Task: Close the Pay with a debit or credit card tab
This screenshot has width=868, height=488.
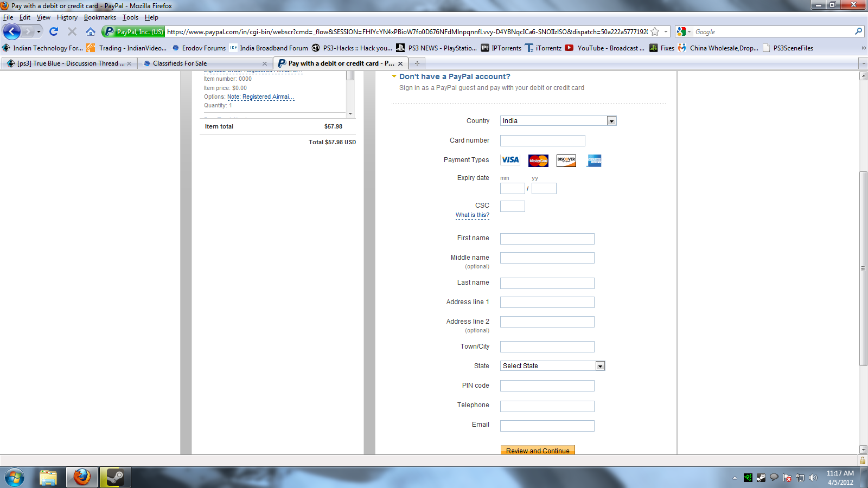Action: (400, 63)
